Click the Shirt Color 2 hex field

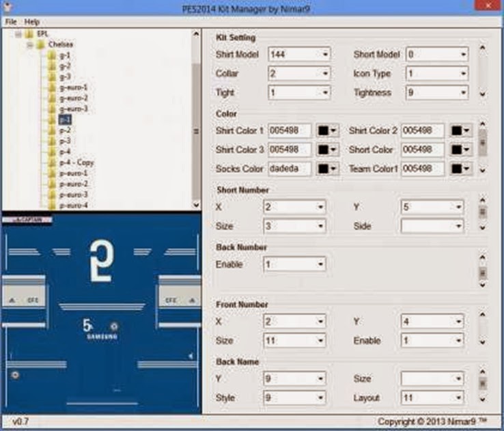(423, 130)
